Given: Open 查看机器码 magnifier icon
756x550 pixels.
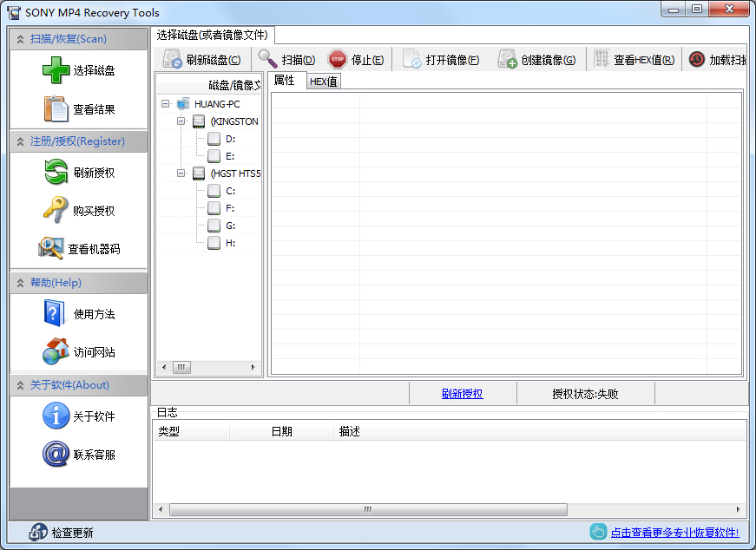Looking at the screenshot, I should [x=50, y=248].
